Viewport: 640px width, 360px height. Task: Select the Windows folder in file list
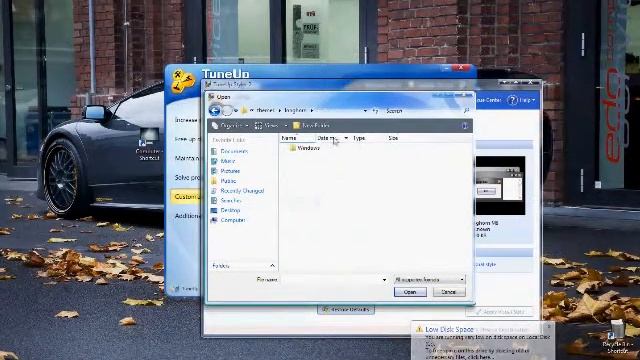(x=304, y=148)
